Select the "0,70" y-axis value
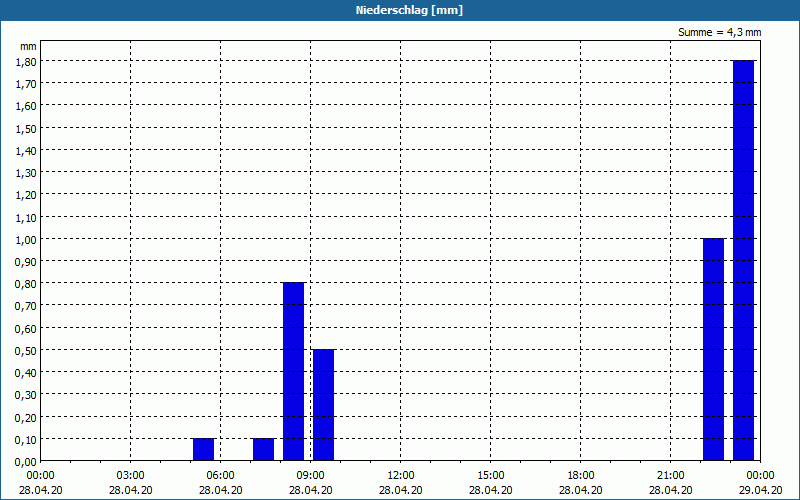Screen dimensions: 800x500 point(26,306)
